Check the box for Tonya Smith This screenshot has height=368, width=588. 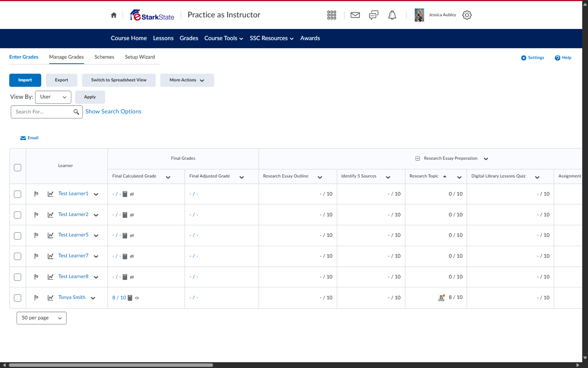coord(17,298)
